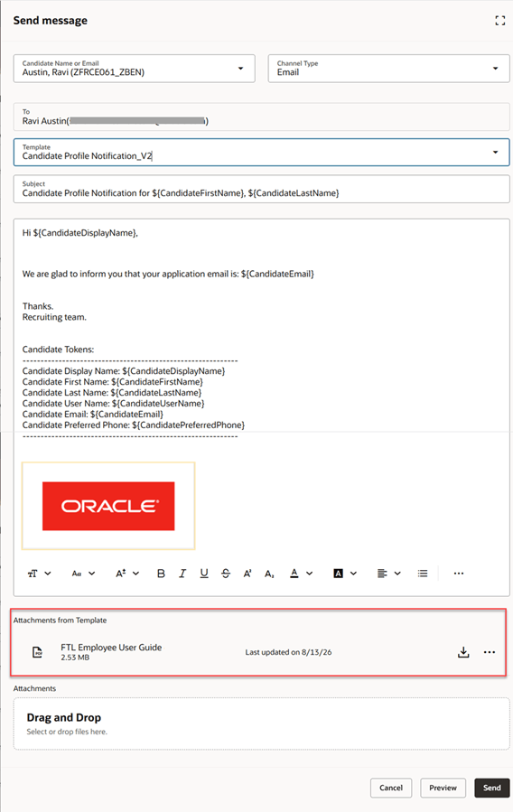Download the FTL Employee User Guide attachment
The width and height of the screenshot is (513, 812).
pyautogui.click(x=463, y=652)
